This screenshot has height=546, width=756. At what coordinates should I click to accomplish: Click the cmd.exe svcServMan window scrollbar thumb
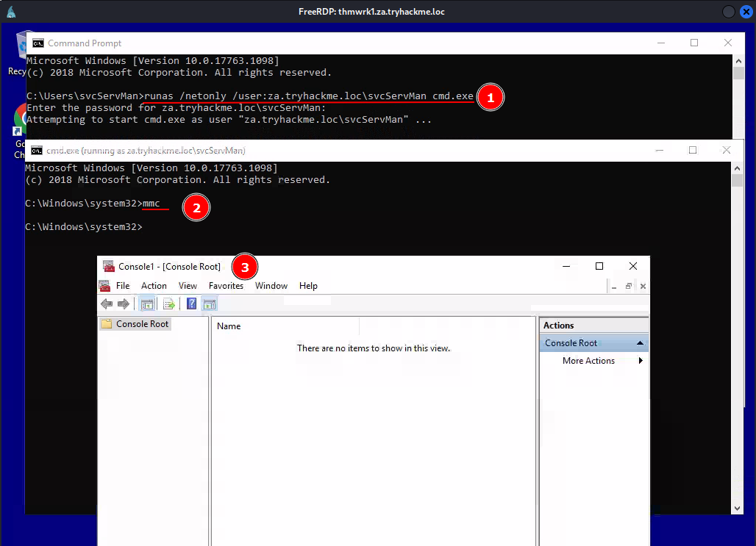737,180
